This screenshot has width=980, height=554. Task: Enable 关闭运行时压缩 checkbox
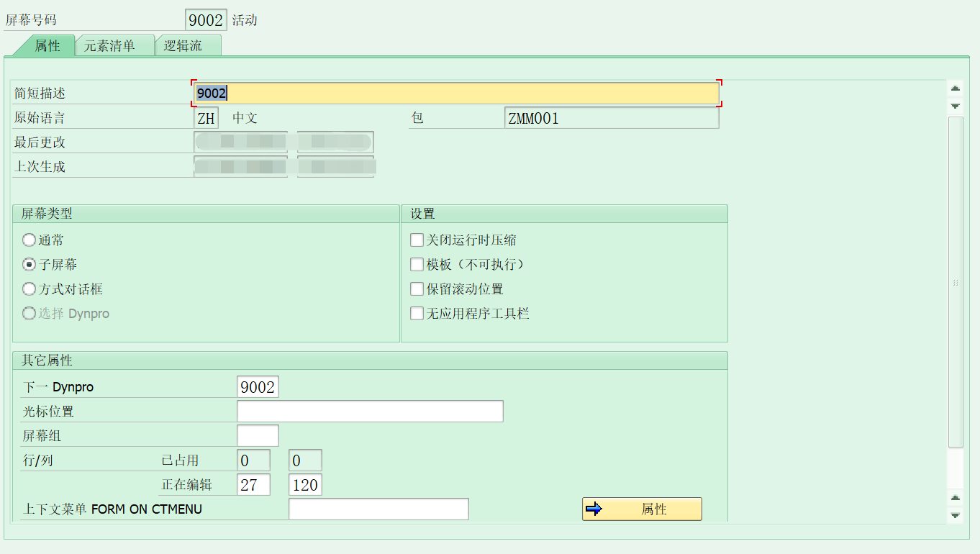coord(417,240)
